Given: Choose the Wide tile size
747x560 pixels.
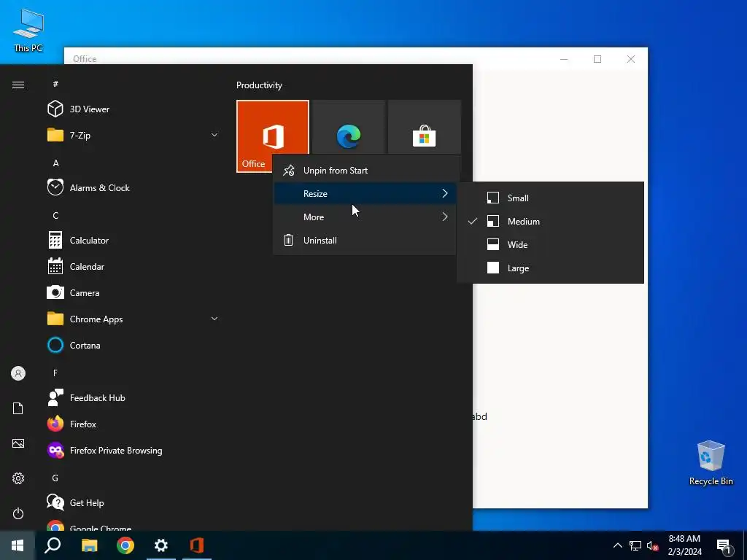Looking at the screenshot, I should (550, 245).
